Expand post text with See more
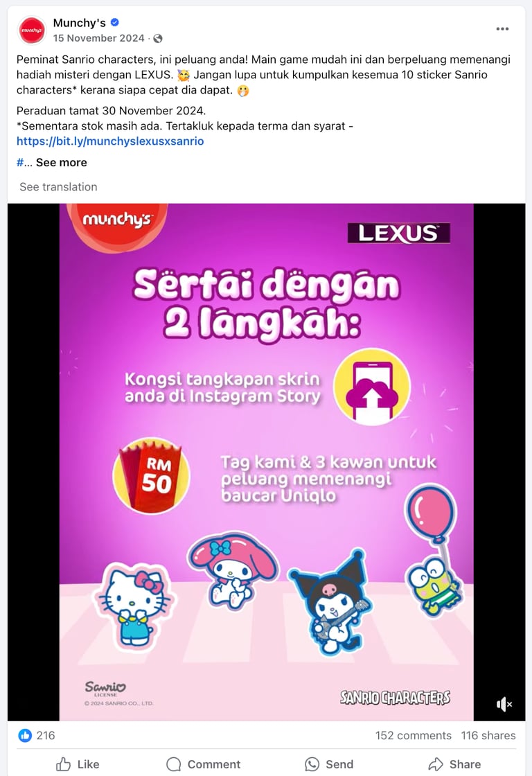This screenshot has height=776, width=532. pyautogui.click(x=62, y=162)
